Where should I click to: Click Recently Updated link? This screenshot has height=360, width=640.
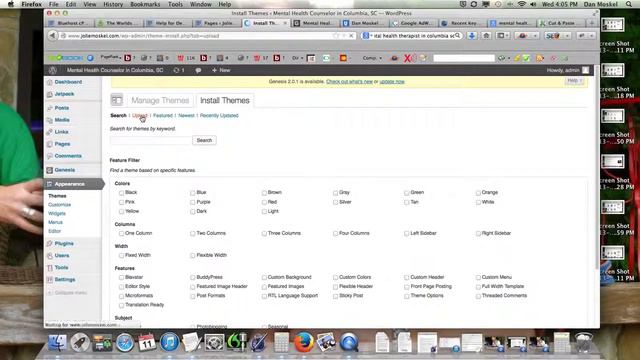219,116
